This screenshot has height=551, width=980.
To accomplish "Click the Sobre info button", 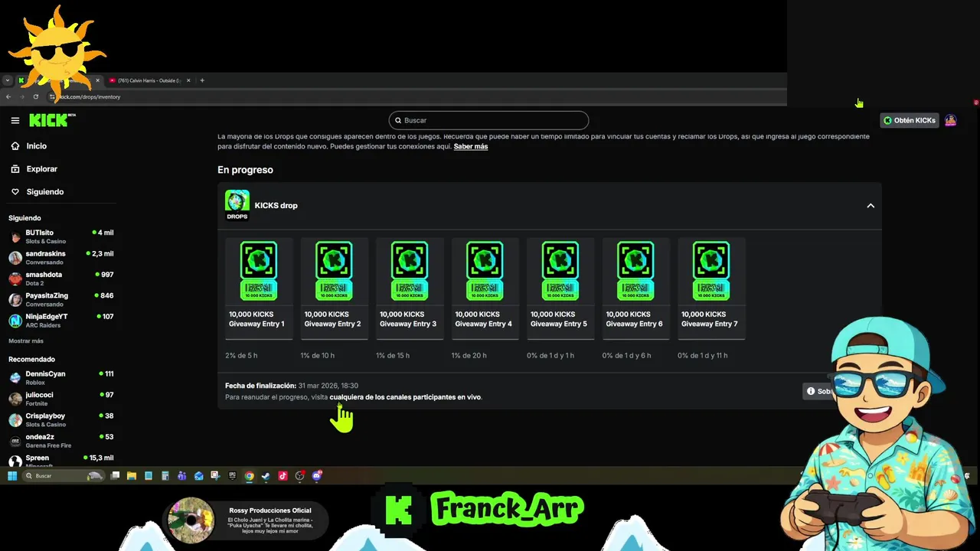I will 818,391.
